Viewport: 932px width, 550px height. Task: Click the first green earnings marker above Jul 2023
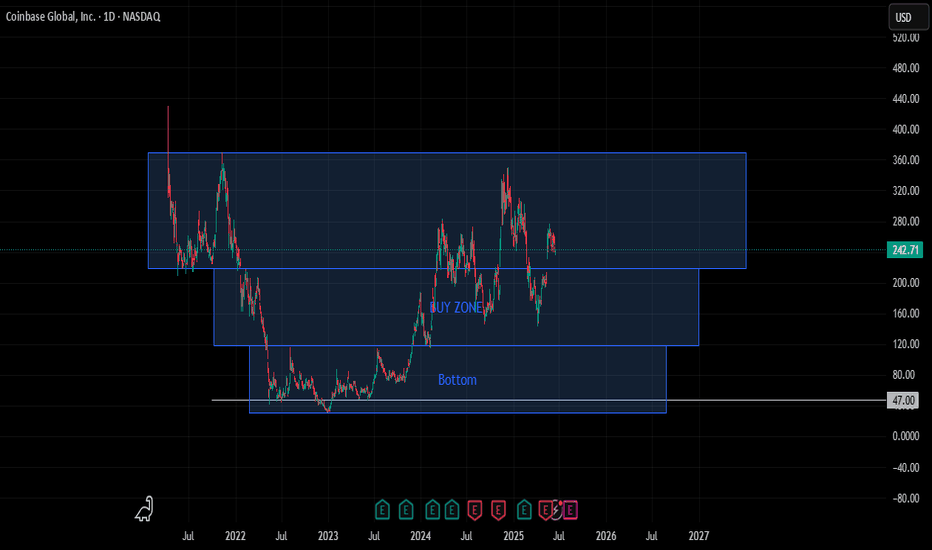[x=382, y=510]
